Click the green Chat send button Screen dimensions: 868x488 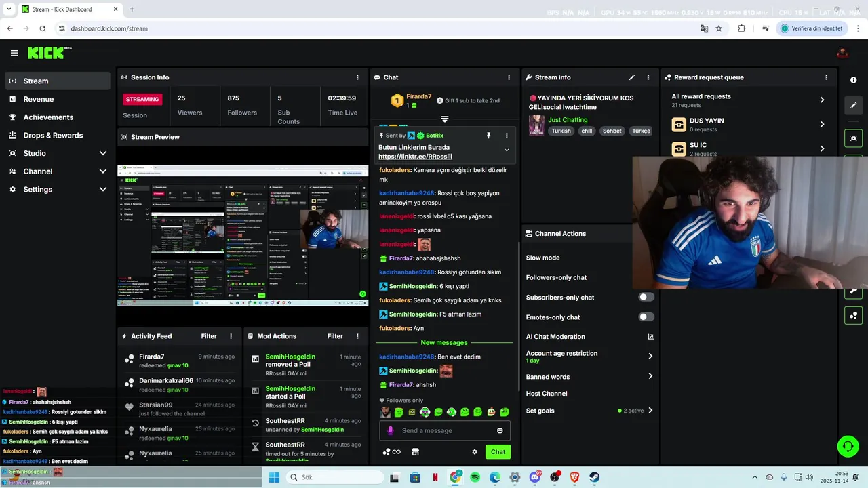pyautogui.click(x=498, y=452)
